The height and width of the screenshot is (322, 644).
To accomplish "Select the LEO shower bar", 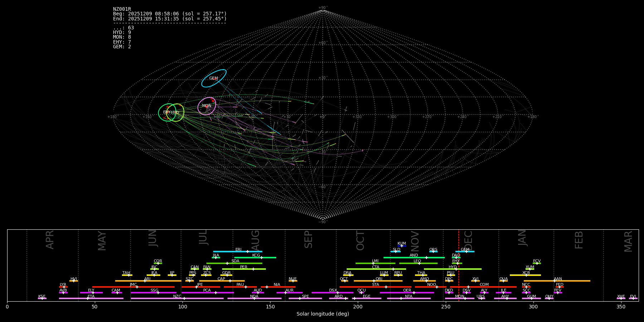I will (418, 263).
